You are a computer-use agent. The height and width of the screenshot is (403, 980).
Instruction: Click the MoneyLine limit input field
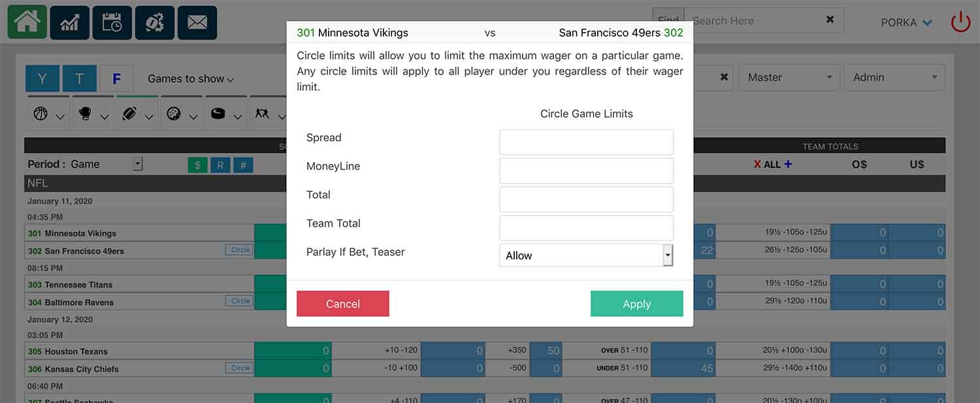[586, 170]
